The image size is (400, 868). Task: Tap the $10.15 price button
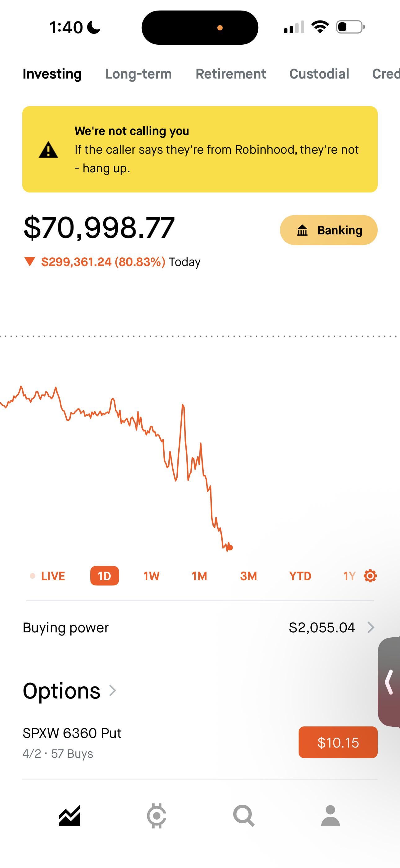tap(338, 742)
